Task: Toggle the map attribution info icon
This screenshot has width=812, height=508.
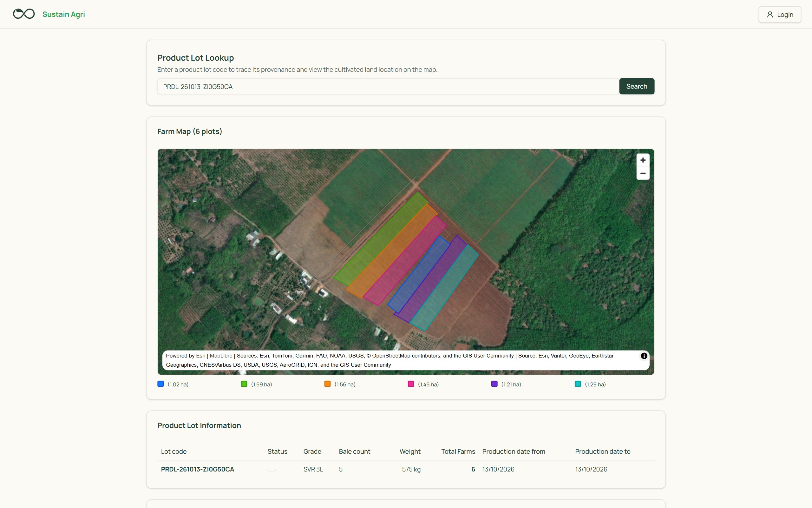Action: click(644, 356)
